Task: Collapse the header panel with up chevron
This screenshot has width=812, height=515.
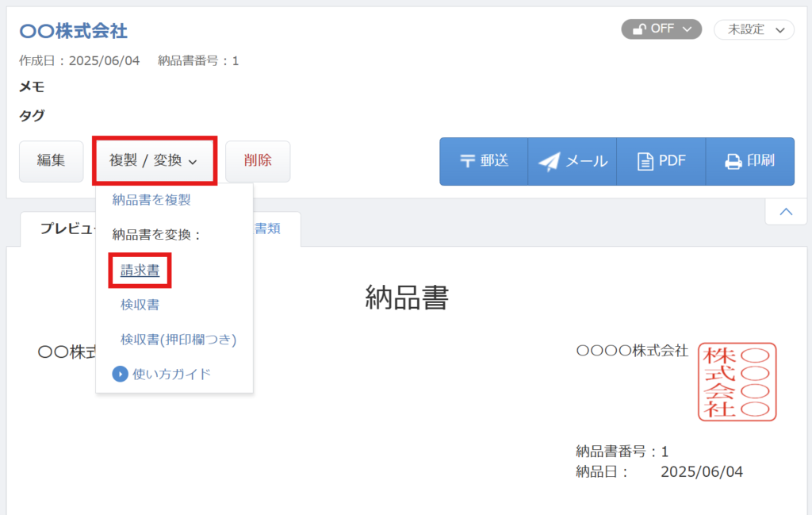Action: [786, 211]
